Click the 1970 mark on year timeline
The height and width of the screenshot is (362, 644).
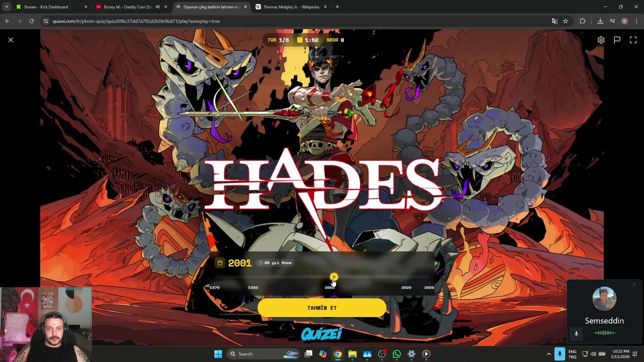(214, 288)
